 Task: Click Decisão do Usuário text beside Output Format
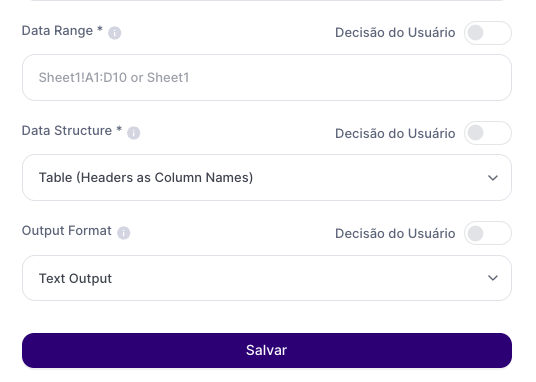[395, 234]
